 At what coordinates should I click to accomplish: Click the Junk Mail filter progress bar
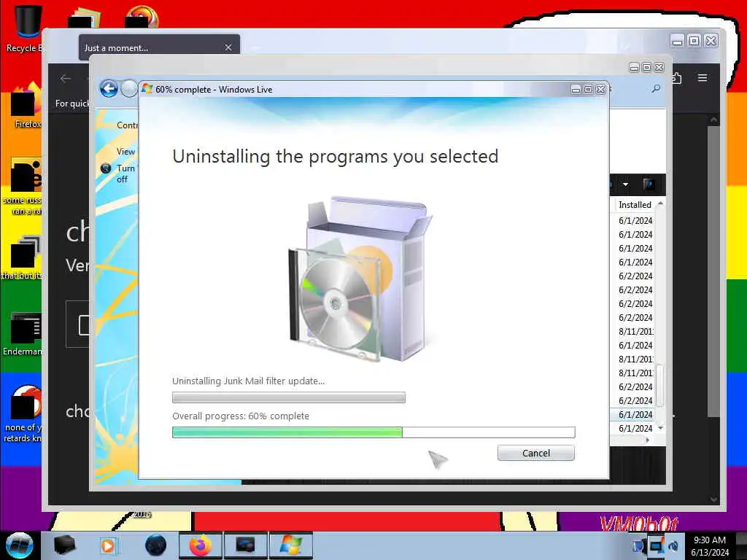pos(289,397)
